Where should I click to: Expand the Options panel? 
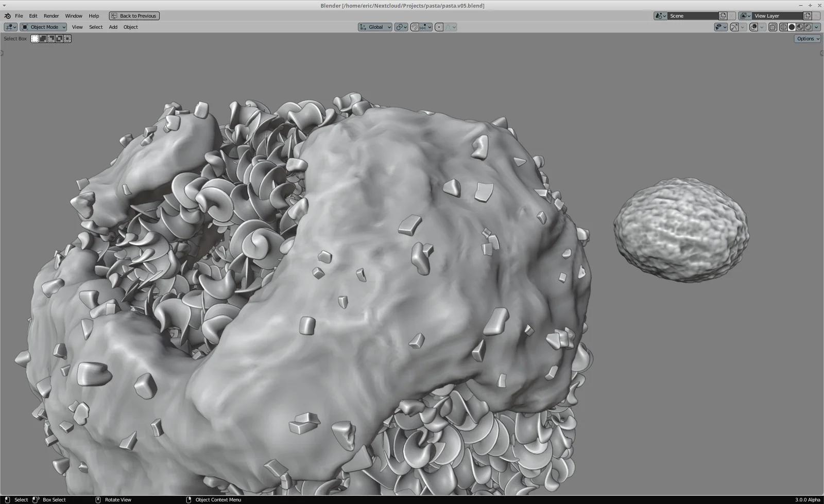point(806,38)
